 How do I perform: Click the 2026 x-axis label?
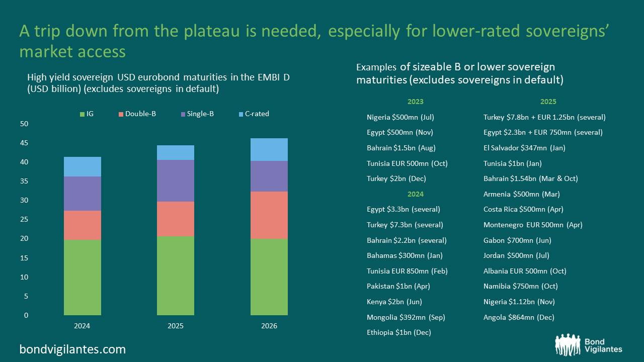[x=269, y=326]
